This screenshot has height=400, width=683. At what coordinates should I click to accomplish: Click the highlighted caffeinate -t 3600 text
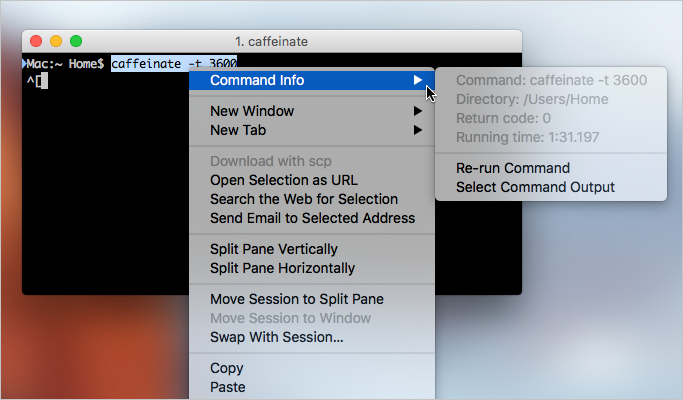coord(174,64)
